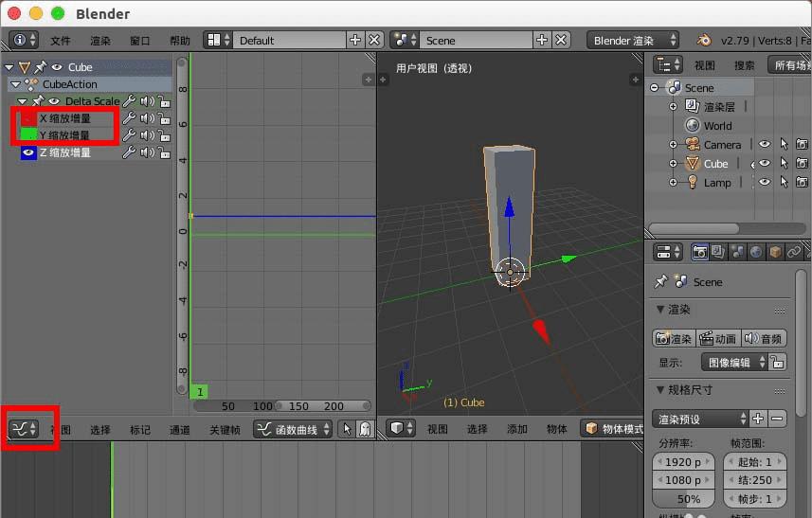Open the 帮助 menu
The height and width of the screenshot is (518, 812).
coord(180,41)
